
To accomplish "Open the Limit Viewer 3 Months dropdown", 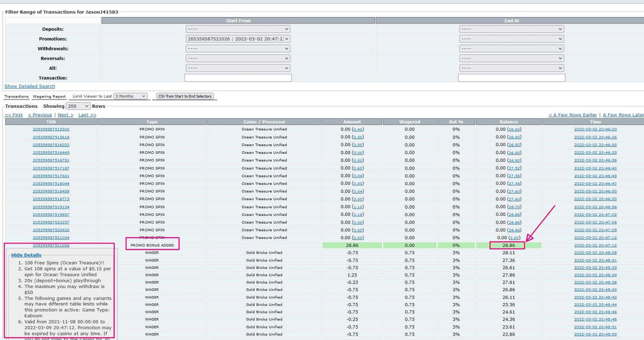I will (x=131, y=96).
